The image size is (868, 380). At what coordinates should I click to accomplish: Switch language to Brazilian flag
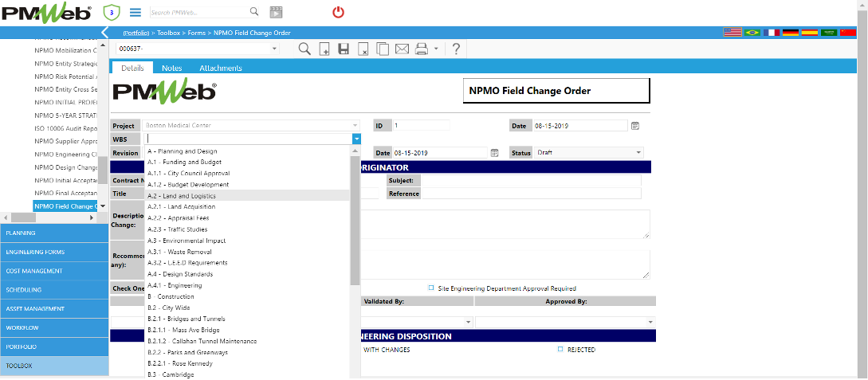[x=752, y=33]
